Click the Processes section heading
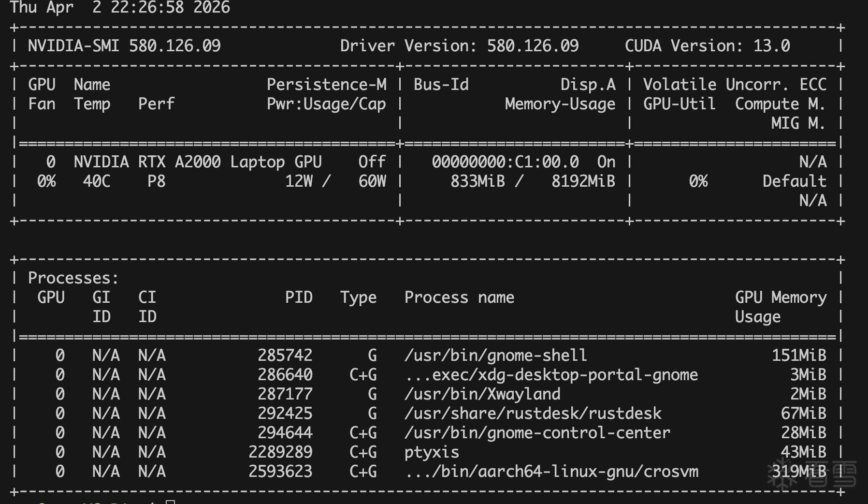This screenshot has width=868, height=504. point(73,278)
